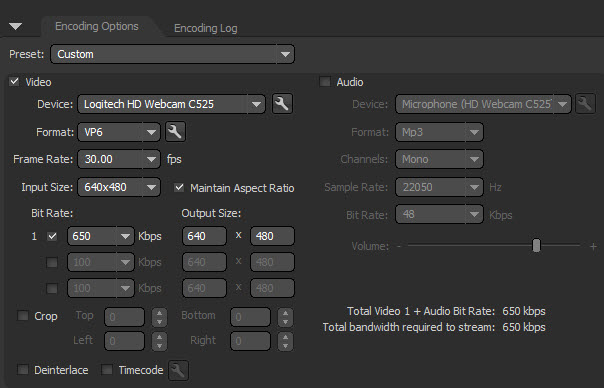Enable the Timecode checkbox
This screenshot has height=388, width=604.
[x=107, y=370]
